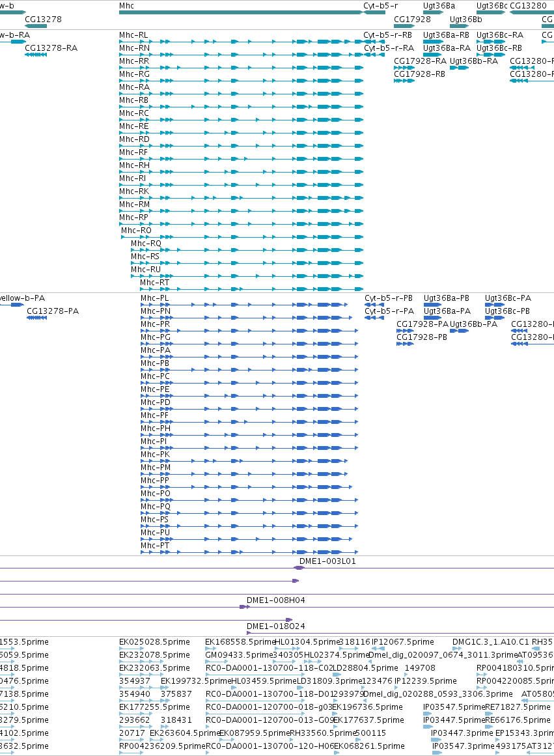Click the Ugt36Bb-RA transcript label
The height and width of the screenshot is (756, 554).
point(473,61)
